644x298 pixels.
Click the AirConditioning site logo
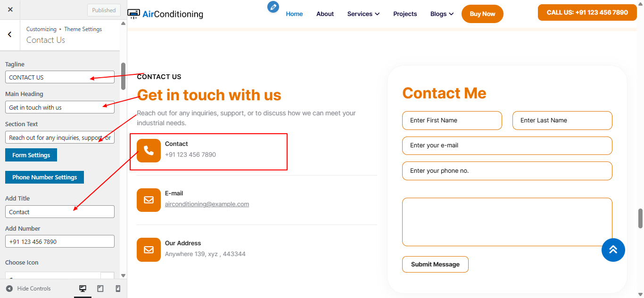click(x=165, y=14)
